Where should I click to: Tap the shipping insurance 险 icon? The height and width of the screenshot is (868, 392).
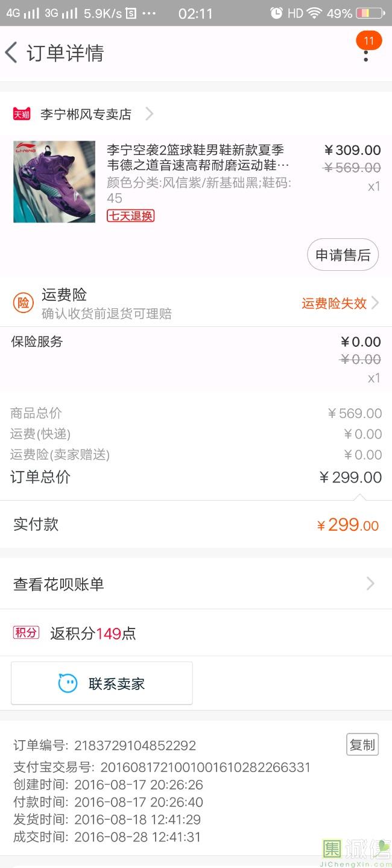(x=23, y=303)
